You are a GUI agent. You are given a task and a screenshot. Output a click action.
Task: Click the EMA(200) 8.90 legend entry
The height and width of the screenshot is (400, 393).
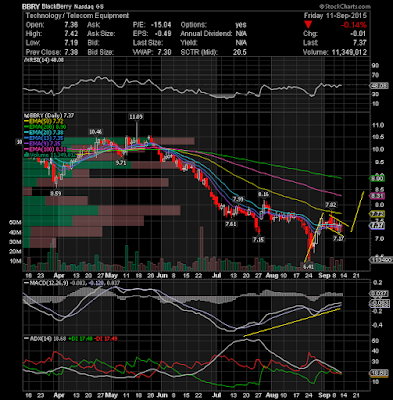[45, 127]
